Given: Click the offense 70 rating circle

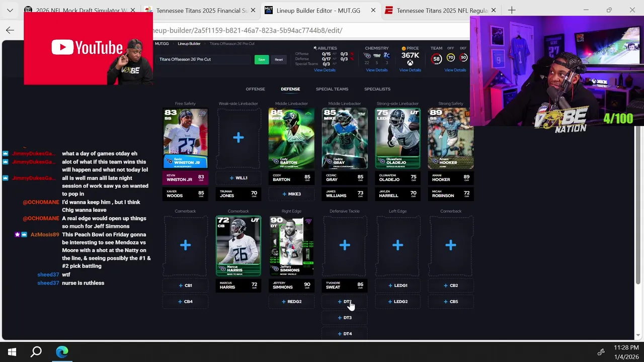Looking at the screenshot, I should (451, 58).
